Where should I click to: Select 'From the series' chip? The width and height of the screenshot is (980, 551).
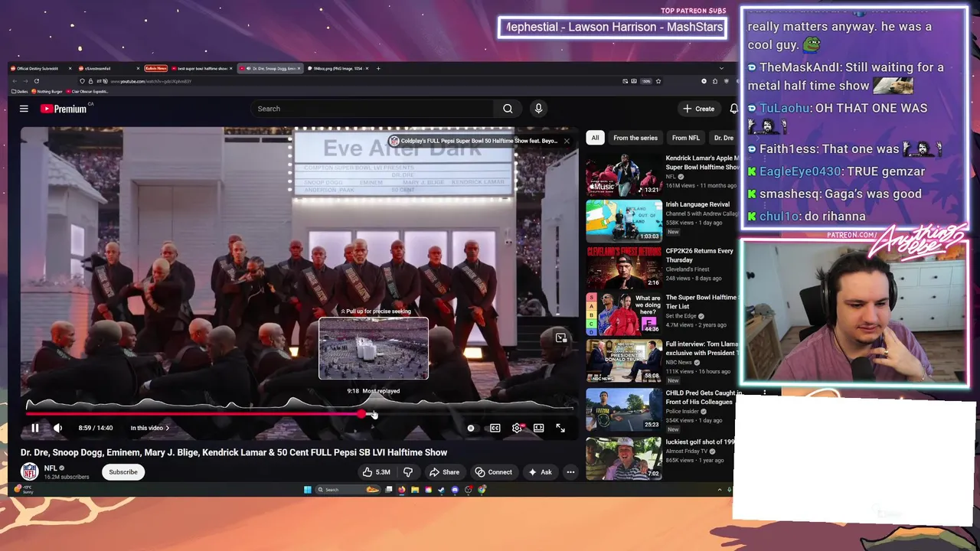coord(635,138)
